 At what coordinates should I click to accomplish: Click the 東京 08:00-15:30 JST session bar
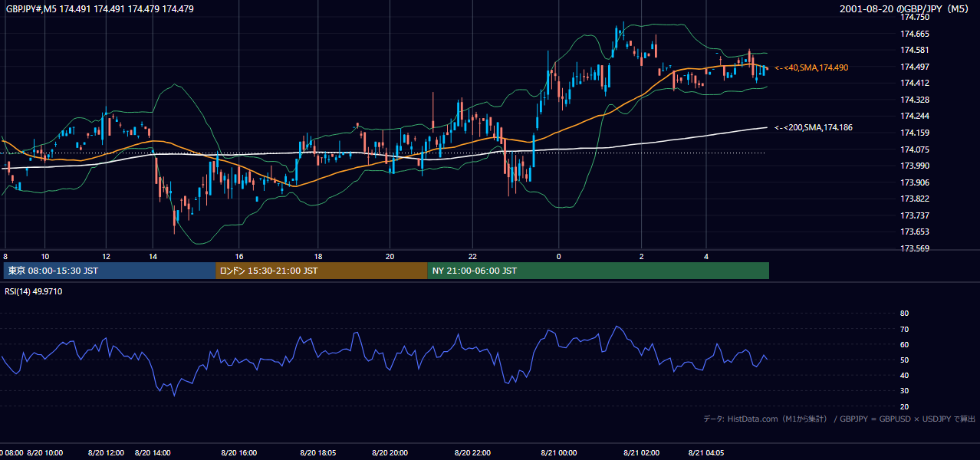pos(110,271)
